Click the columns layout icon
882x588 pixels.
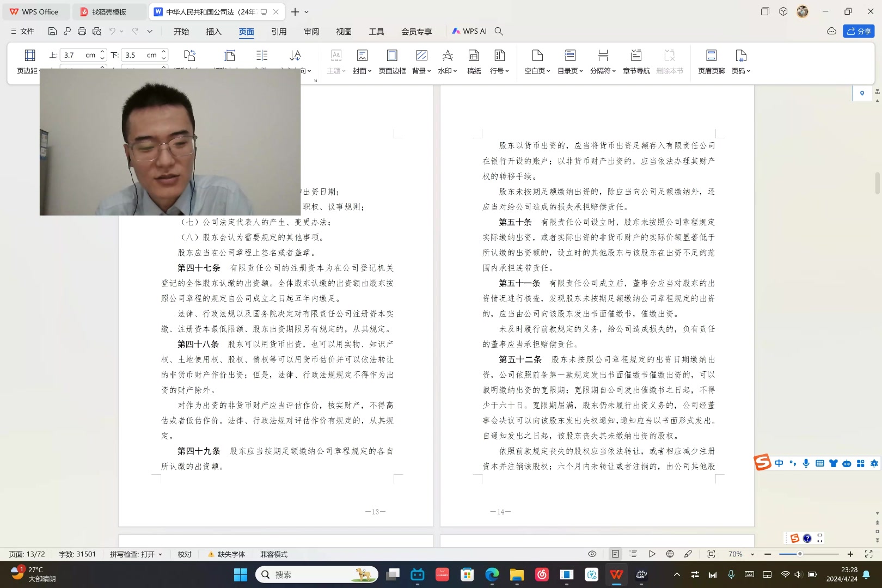click(262, 56)
